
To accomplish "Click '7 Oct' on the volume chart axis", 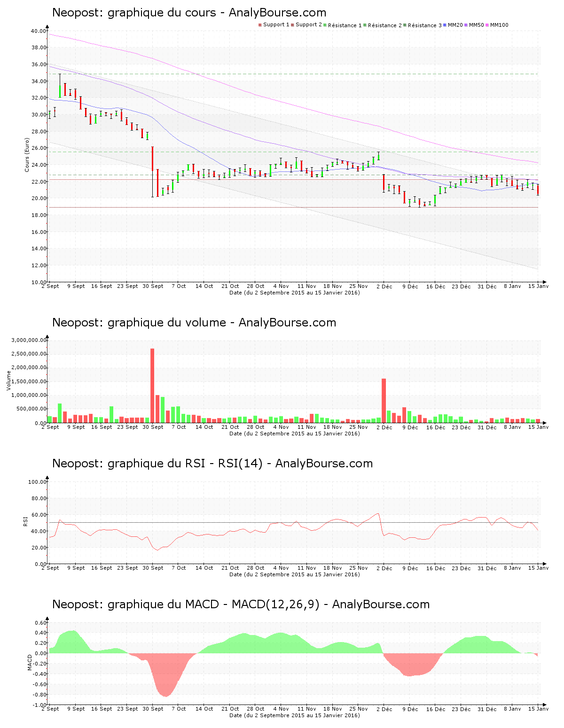I will click(x=179, y=427).
